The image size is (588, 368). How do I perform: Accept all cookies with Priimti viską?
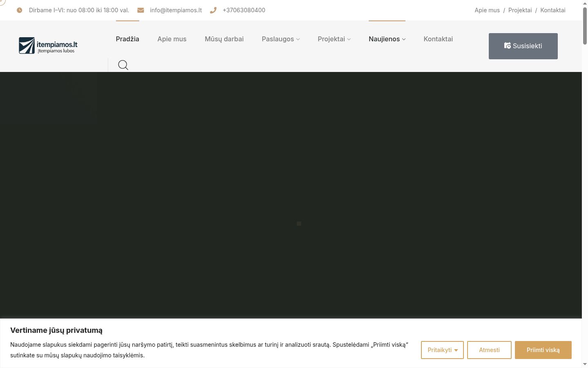coord(543,350)
